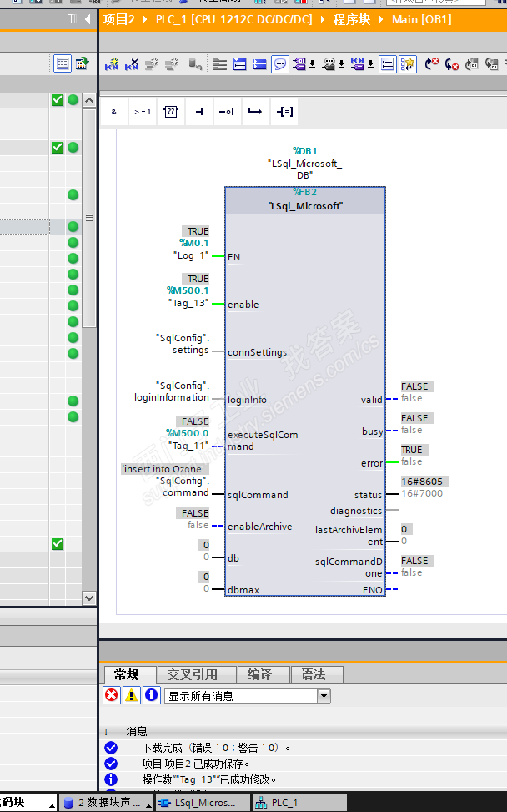Click the panel layout icon beside collapse arrow
The image size is (507, 812).
72,19
